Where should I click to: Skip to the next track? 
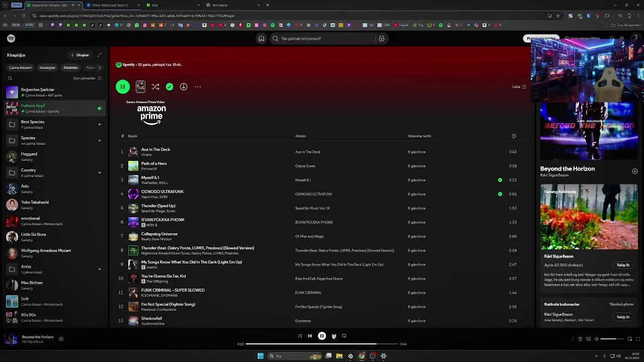(x=334, y=336)
